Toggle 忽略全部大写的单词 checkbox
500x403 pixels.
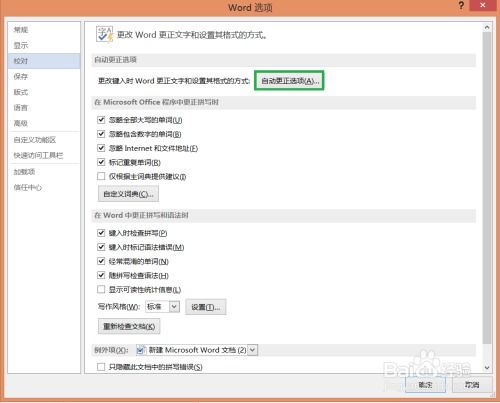pos(101,120)
